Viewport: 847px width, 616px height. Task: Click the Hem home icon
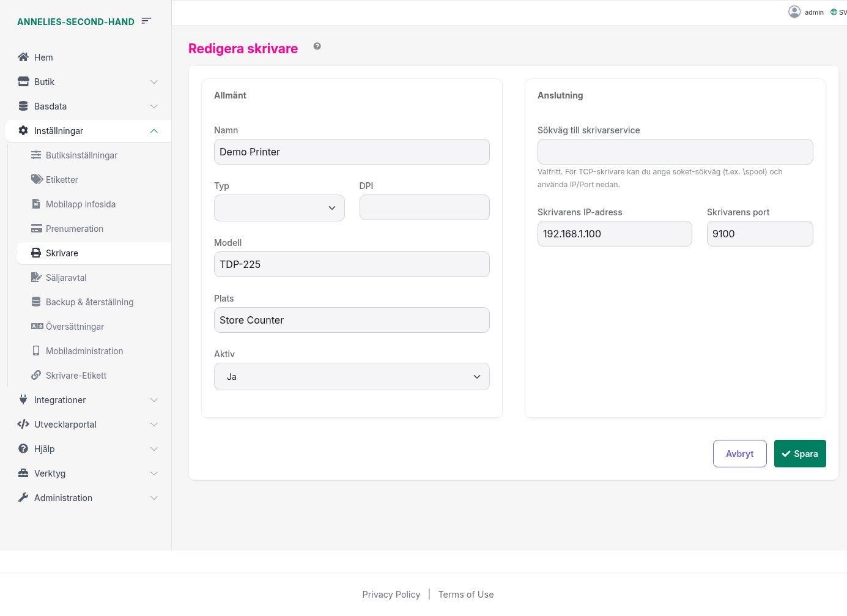(x=23, y=57)
